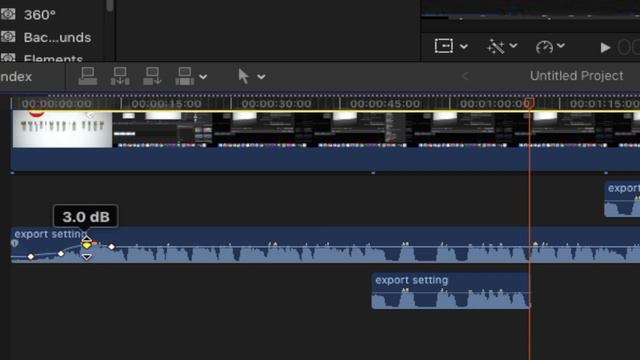Open the Index panel button
Viewport: 640px width, 360px height.
[x=16, y=76]
